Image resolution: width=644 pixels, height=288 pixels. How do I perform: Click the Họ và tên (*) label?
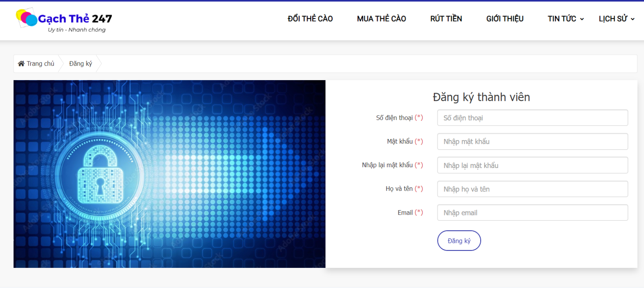(404, 189)
